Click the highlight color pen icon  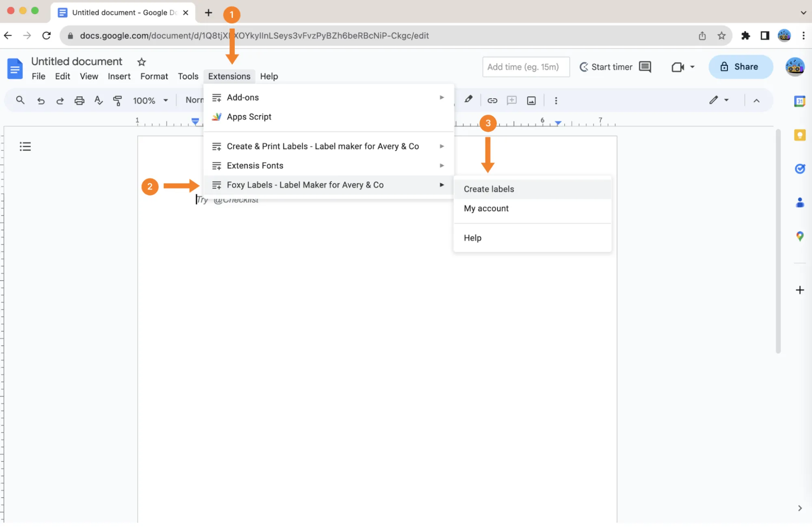coord(468,100)
